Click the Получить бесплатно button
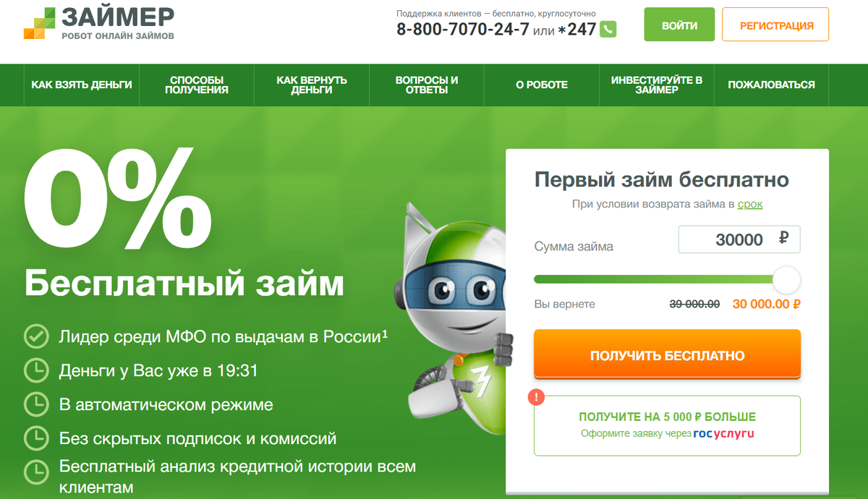This screenshot has width=868, height=499. tap(667, 355)
